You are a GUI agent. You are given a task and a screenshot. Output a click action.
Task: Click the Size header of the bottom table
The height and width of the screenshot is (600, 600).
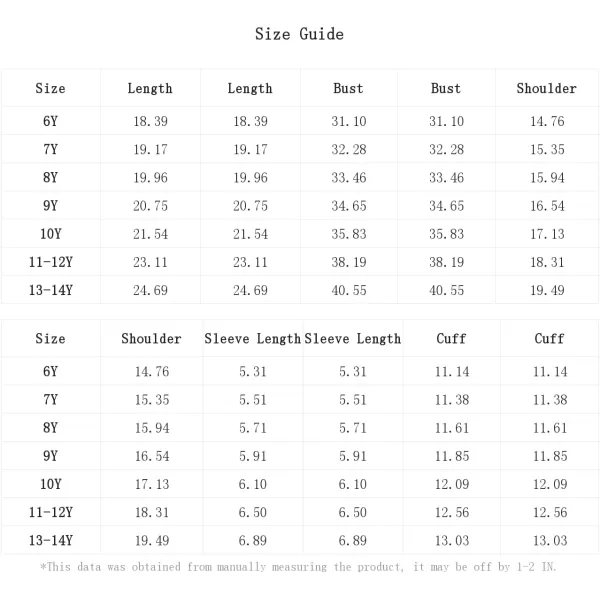click(50, 339)
